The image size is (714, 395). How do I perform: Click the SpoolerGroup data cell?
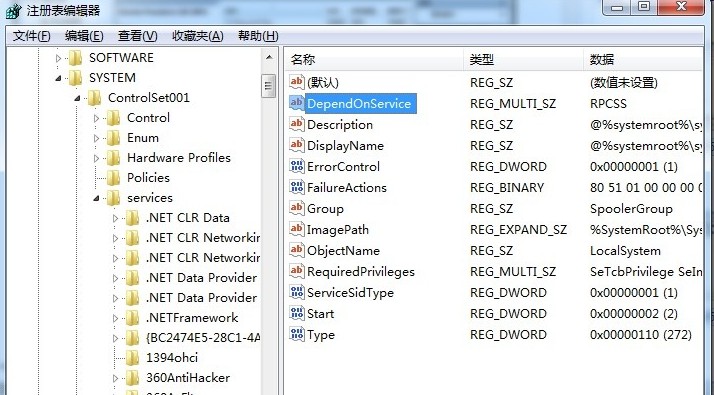(x=631, y=209)
